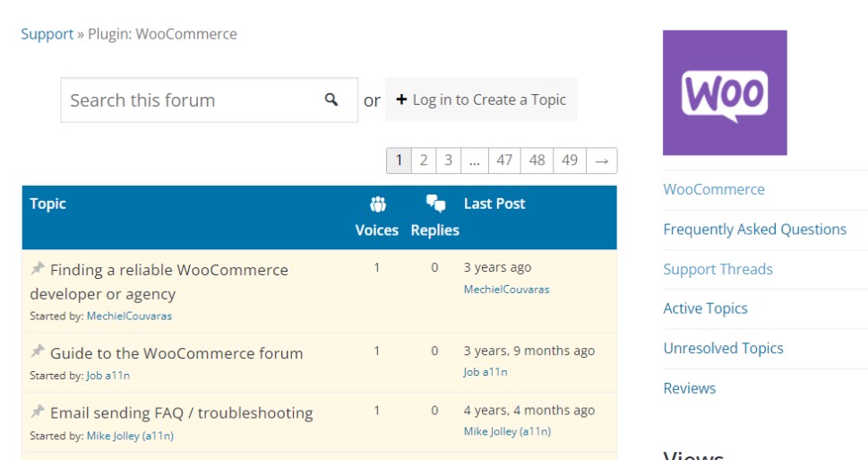Viewport: 868px width, 460px height.
Task: Click pin icon beside Finding a reliable WooCommerce
Action: coord(37,269)
